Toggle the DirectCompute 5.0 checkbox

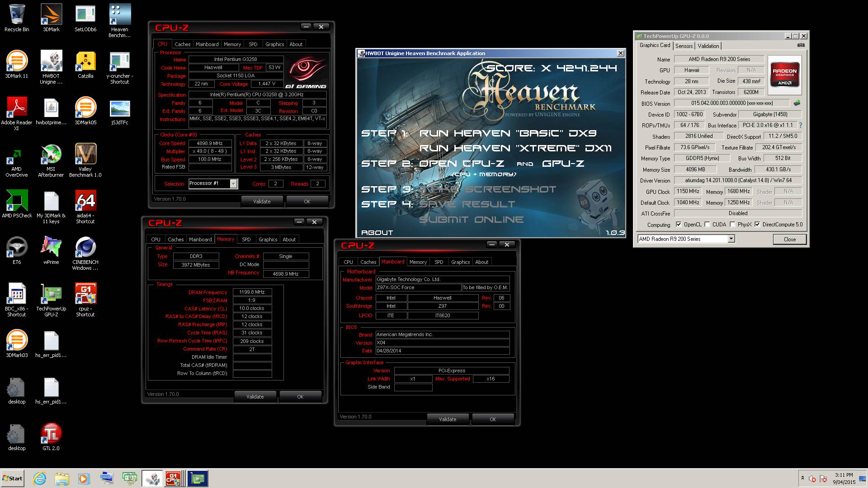tap(757, 225)
